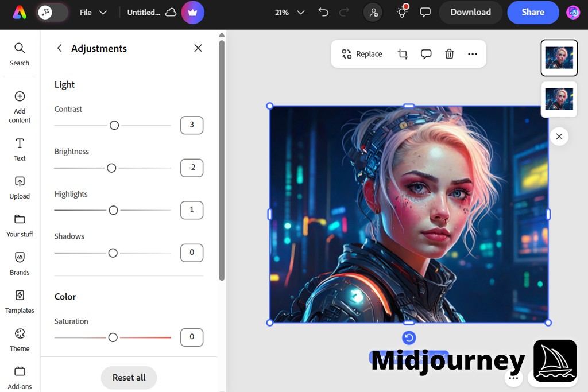The width and height of the screenshot is (588, 392).
Task: Click the Shadows slider handle
Action: [113, 253]
